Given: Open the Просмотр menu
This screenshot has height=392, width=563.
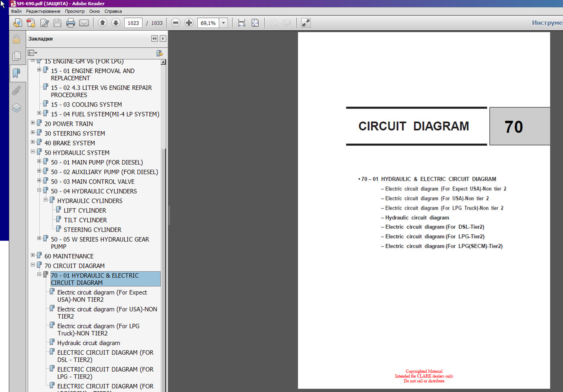Looking at the screenshot, I should pyautogui.click(x=75, y=11).
